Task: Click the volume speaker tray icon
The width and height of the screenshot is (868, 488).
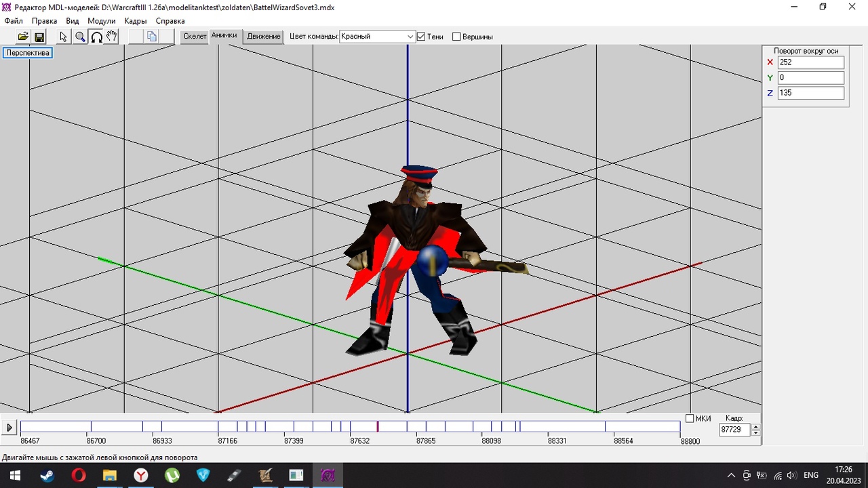Action: (x=792, y=475)
